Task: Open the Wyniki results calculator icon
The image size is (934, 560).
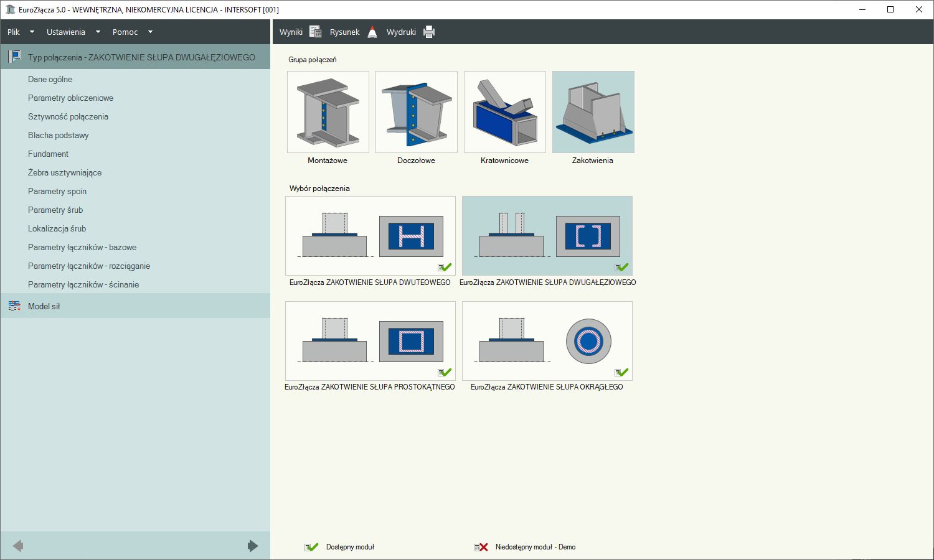Action: 315,32
